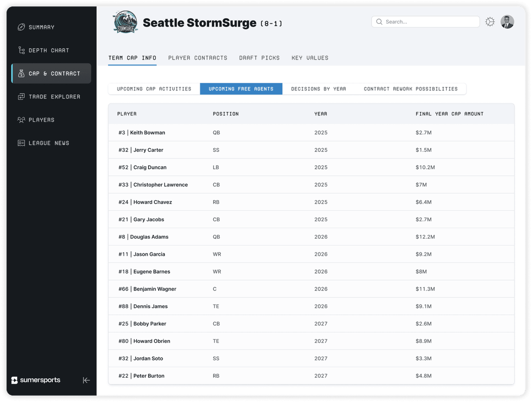Open the Draft Picks tab
The height and width of the screenshot is (402, 532).
click(x=259, y=58)
